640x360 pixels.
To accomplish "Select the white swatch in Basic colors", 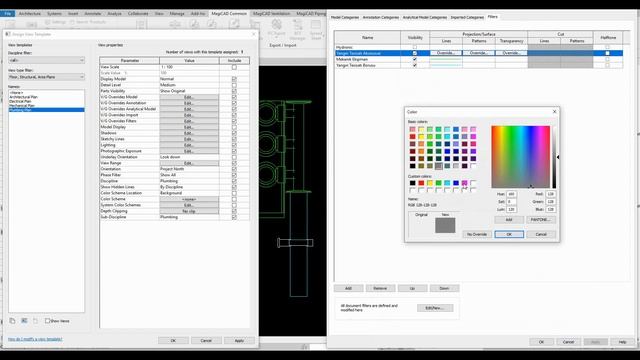I will (x=473, y=166).
